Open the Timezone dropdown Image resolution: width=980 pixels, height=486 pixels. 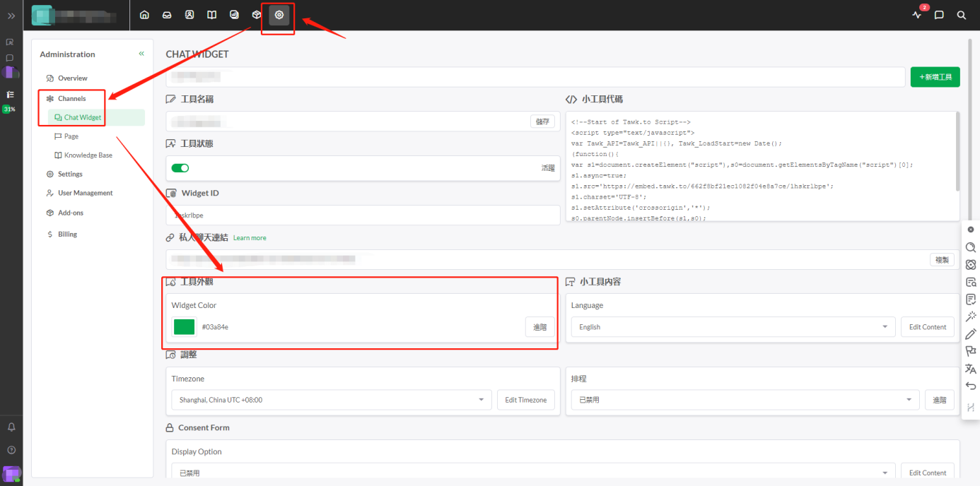pyautogui.click(x=331, y=400)
